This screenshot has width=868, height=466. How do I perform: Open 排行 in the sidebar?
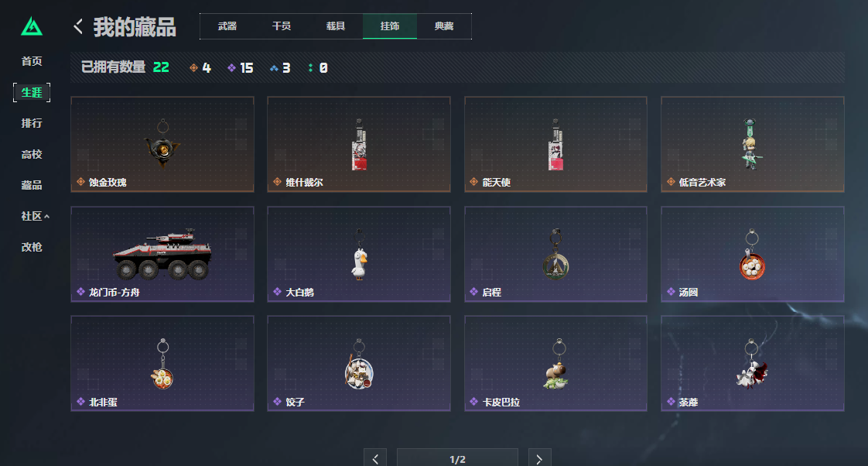[32, 123]
